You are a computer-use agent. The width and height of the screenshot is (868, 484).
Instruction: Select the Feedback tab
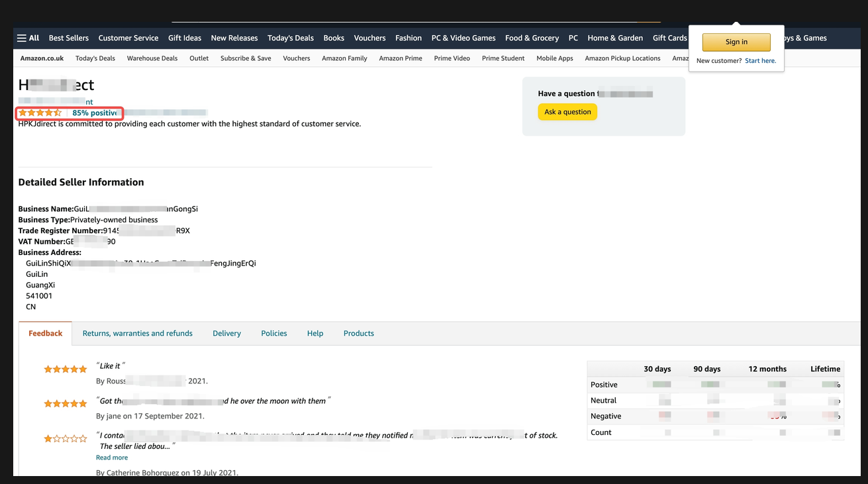(46, 333)
